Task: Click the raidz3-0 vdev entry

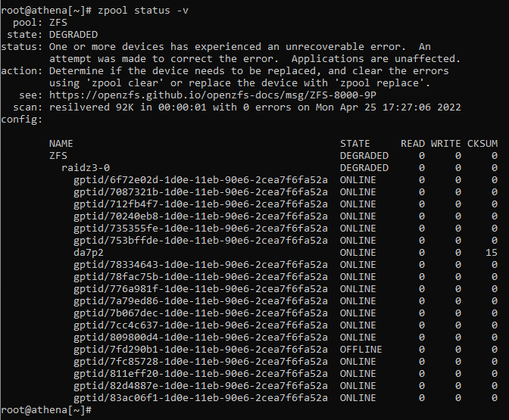Action: click(86, 168)
